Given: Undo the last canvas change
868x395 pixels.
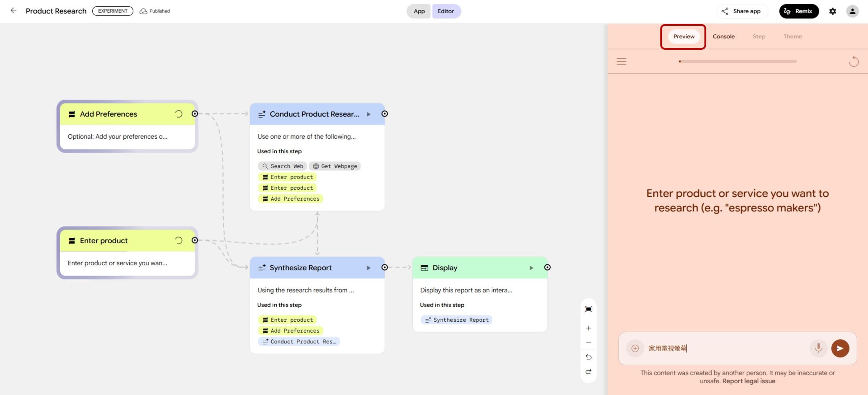Looking at the screenshot, I should [x=588, y=357].
